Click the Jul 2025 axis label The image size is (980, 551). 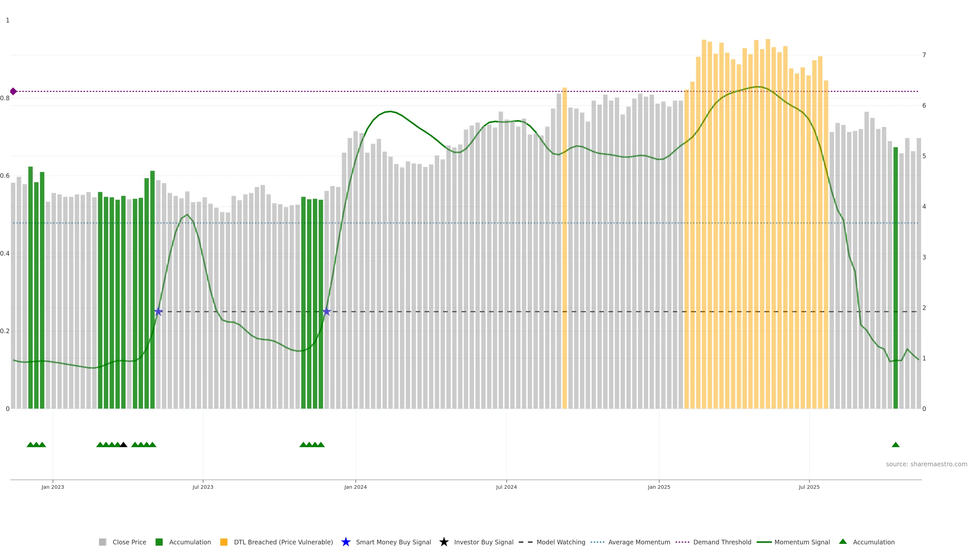[809, 487]
